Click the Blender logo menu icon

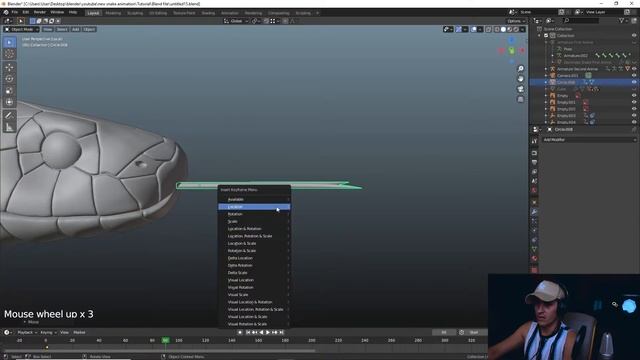pyautogui.click(x=6, y=12)
